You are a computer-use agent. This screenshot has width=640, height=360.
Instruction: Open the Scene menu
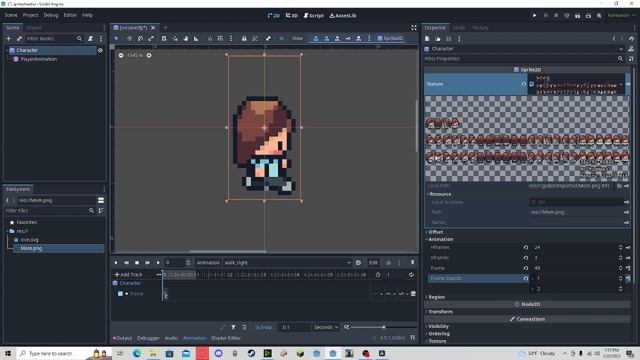11,15
